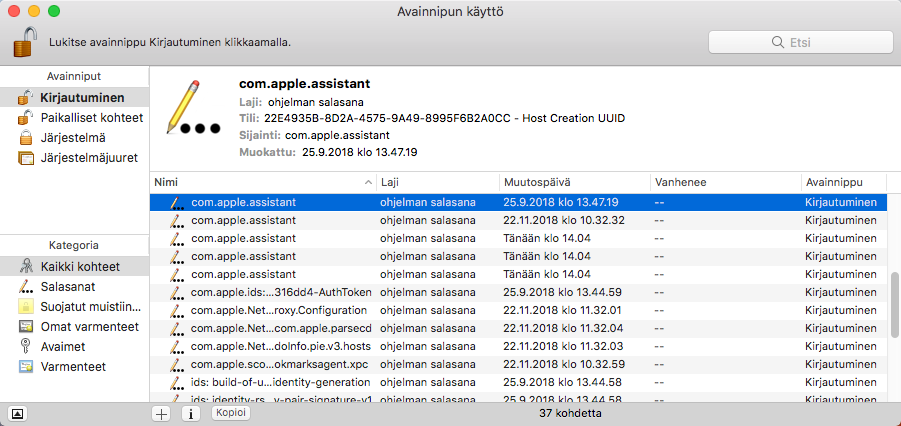Show the Avaimet category
901x426 pixels.
[63, 346]
